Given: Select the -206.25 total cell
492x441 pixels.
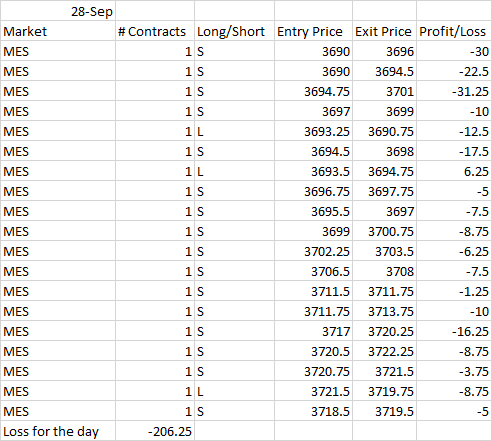Looking at the screenshot, I should pyautogui.click(x=155, y=431).
